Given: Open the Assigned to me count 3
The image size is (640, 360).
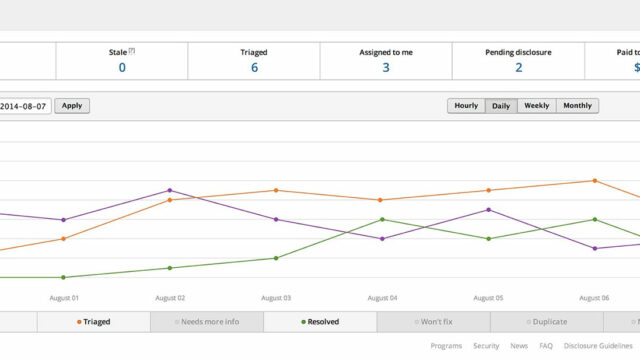Looking at the screenshot, I should [386, 67].
